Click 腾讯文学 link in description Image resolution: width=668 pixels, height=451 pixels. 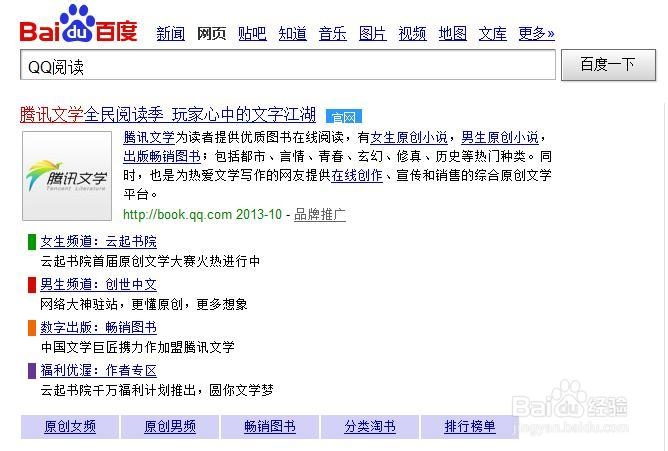149,137
